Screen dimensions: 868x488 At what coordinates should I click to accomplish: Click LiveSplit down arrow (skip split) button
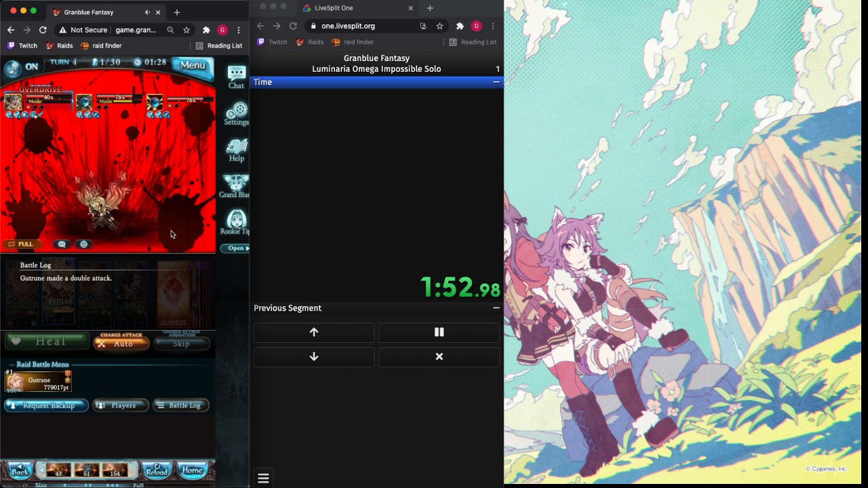click(x=314, y=357)
